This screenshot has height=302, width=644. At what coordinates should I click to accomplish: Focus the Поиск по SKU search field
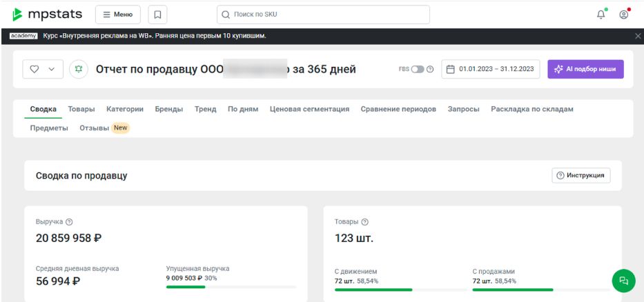click(x=323, y=14)
